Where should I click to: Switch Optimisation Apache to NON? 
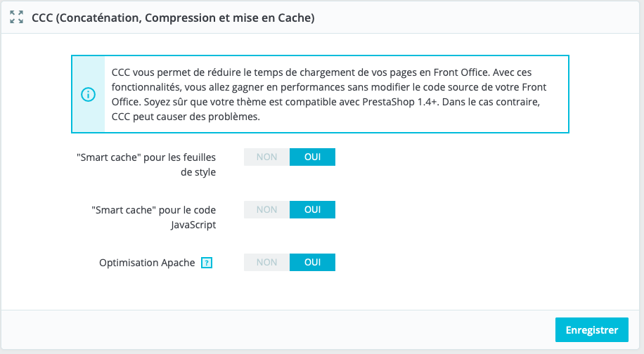[x=266, y=262]
